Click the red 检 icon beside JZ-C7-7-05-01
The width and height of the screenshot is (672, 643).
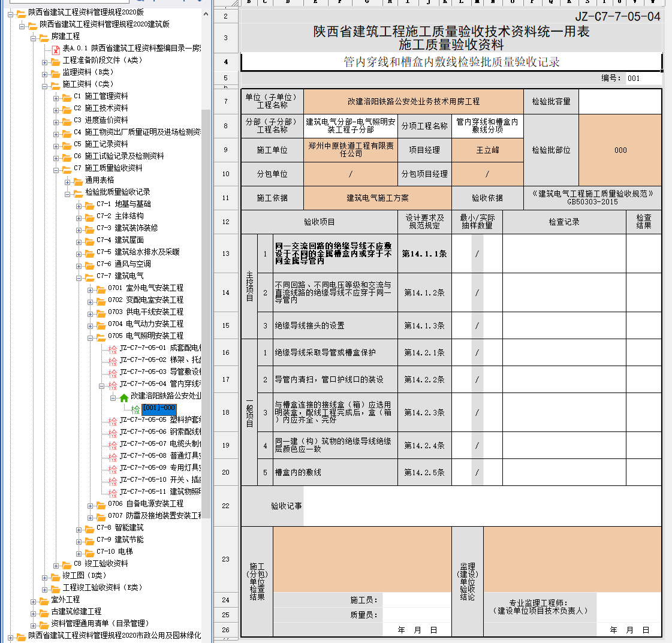tap(113, 349)
